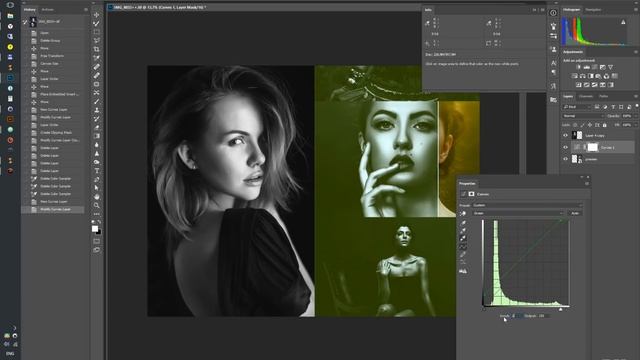Click the black point slider under curve
Image resolution: width=640 pixels, height=360 pixels.
(484, 309)
